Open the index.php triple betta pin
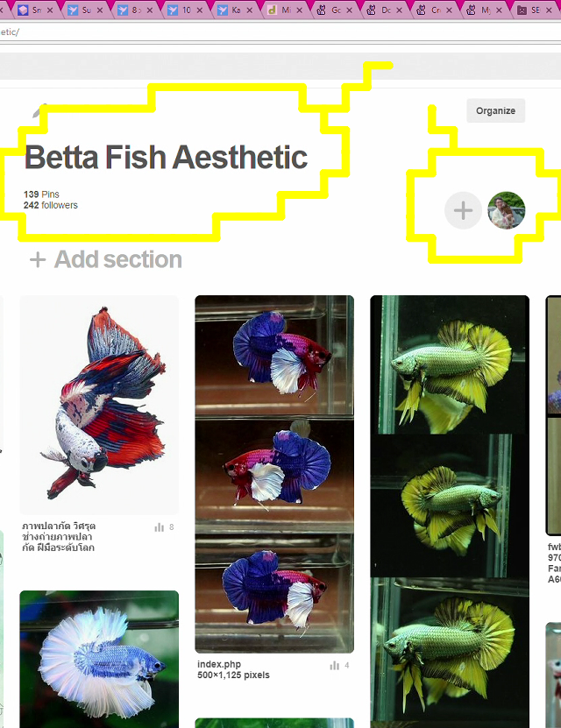This screenshot has width=561, height=728. click(274, 474)
